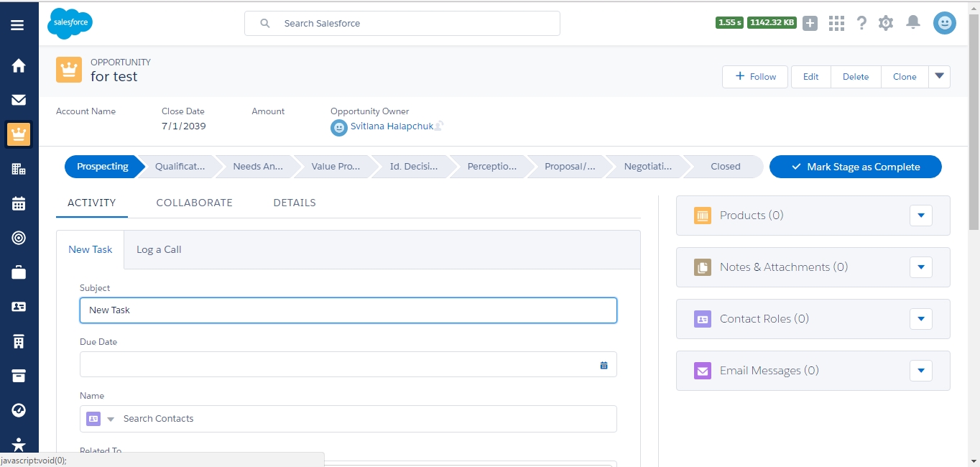980x467 pixels.
Task: Click the envelope icon in left sidebar
Action: pyautogui.click(x=19, y=101)
